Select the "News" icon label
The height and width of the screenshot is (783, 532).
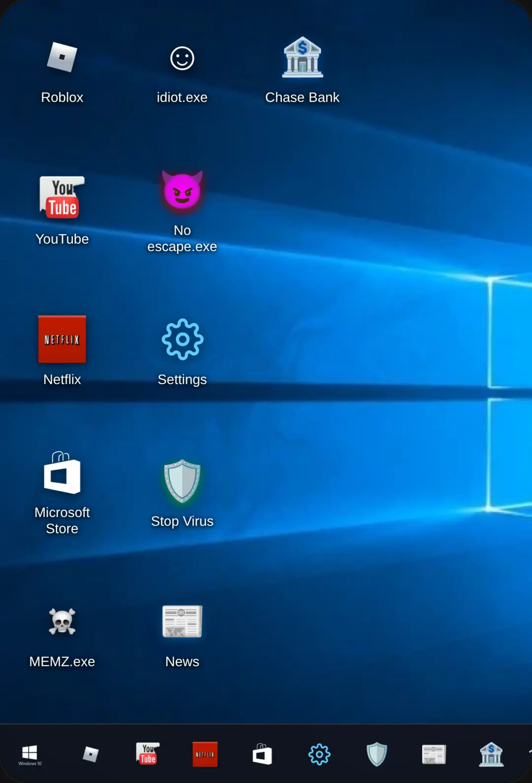click(182, 662)
